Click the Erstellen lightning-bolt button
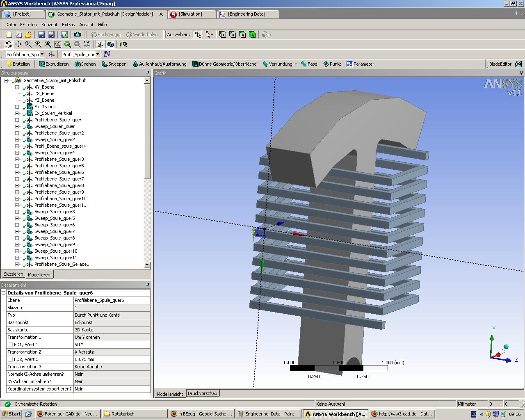The image size is (525, 420). point(18,64)
